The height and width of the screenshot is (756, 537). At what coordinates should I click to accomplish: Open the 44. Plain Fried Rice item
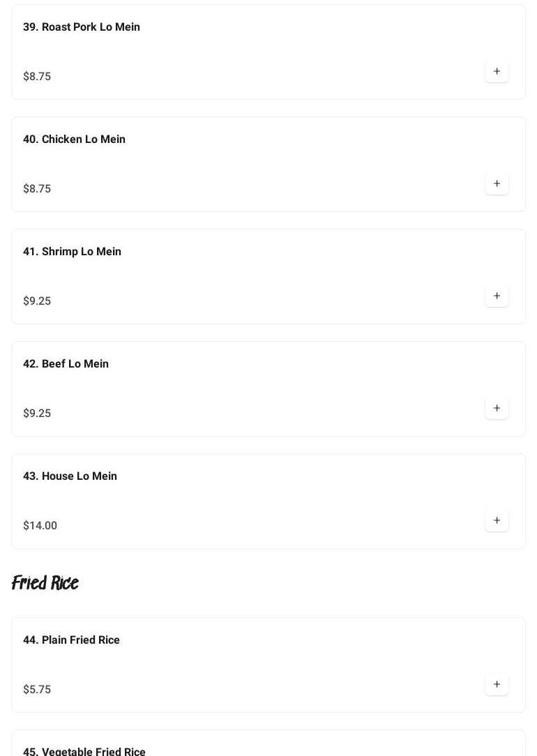[x=268, y=665]
